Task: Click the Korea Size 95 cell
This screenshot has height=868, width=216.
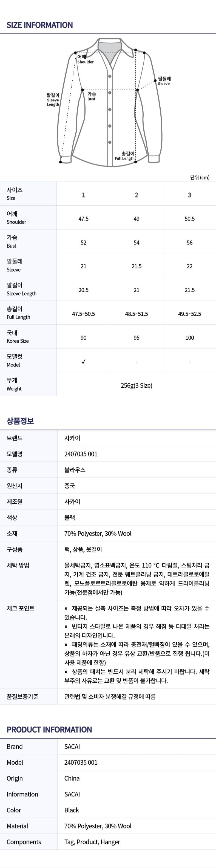Action: click(x=137, y=337)
